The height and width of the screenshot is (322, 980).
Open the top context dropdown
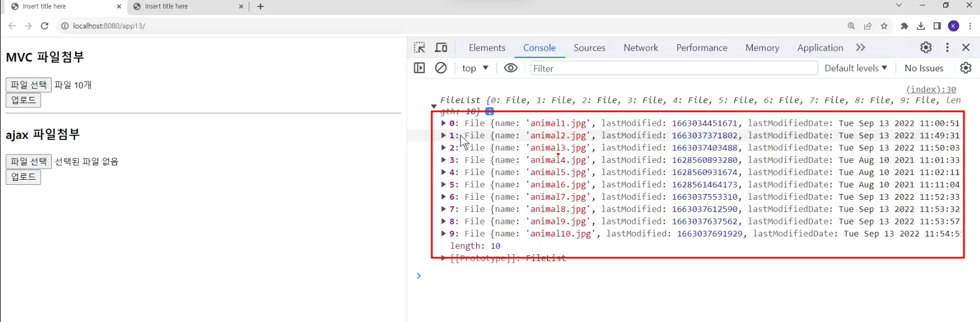tap(475, 68)
